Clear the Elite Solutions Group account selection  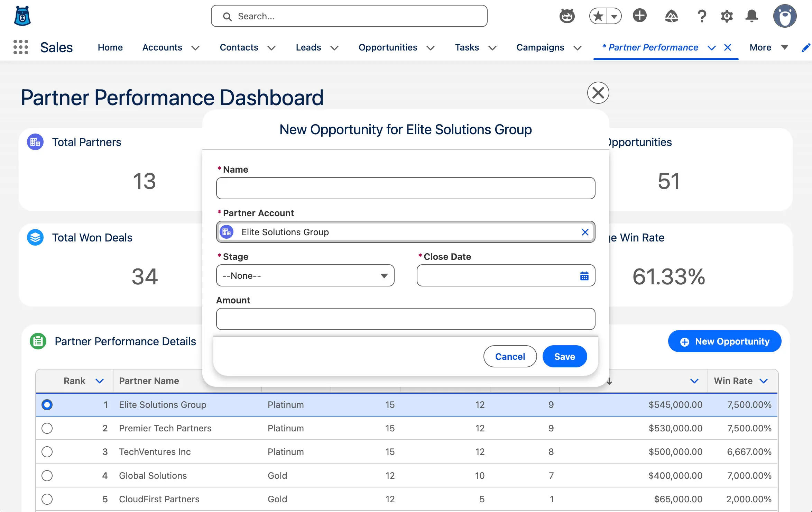click(x=585, y=232)
